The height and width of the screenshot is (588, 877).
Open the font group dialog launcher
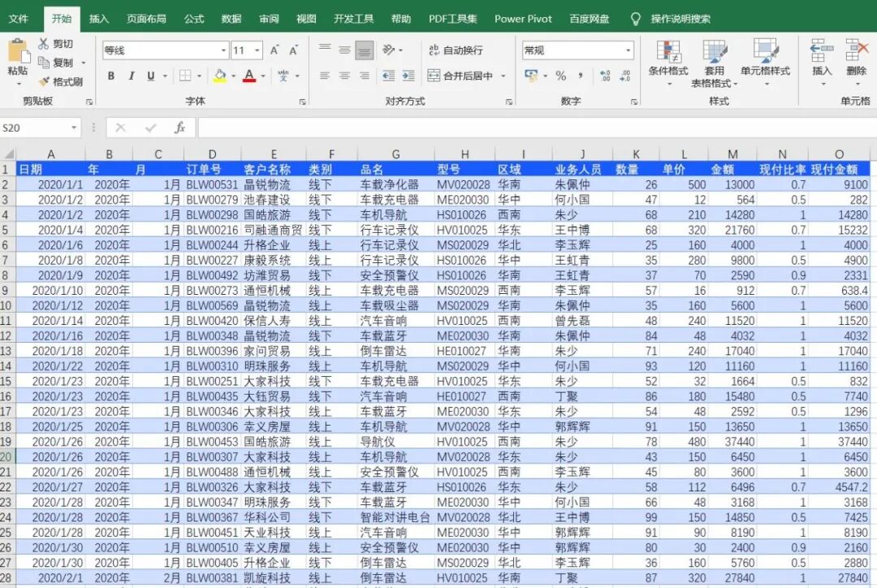pyautogui.click(x=302, y=102)
